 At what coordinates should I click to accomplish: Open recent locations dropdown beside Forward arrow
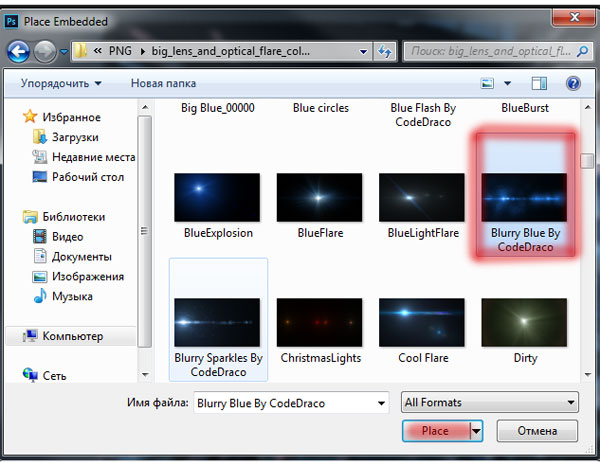click(64, 51)
